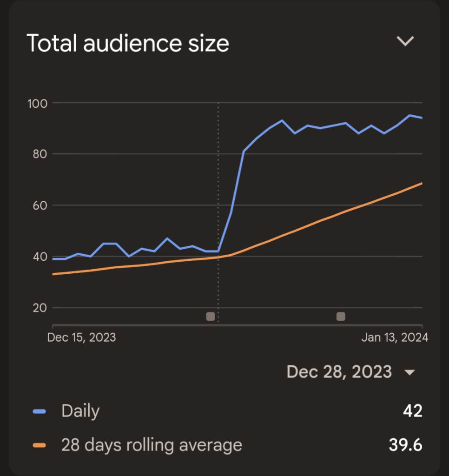Click the rolling average value 39.6
The image size is (449, 476).
click(405, 445)
